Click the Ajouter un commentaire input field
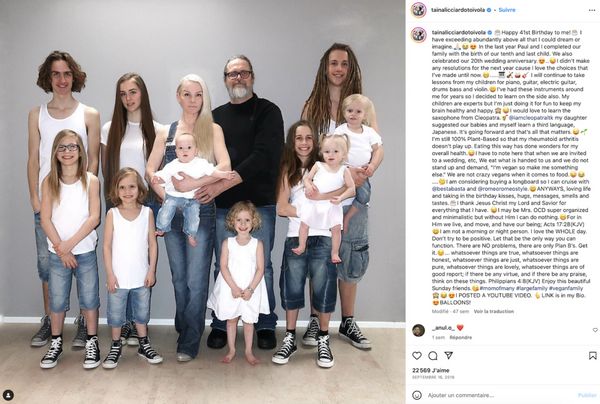The width and height of the screenshot is (600, 404). point(497,395)
